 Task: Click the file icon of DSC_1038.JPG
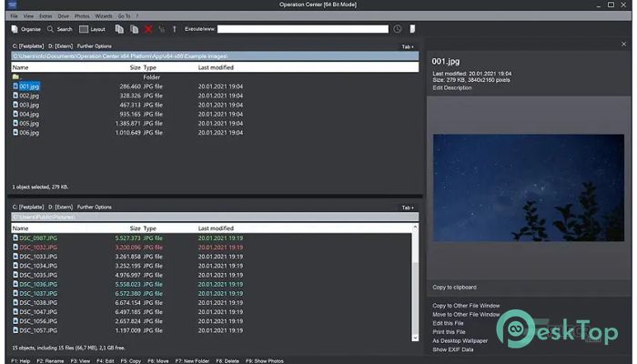pos(15,303)
